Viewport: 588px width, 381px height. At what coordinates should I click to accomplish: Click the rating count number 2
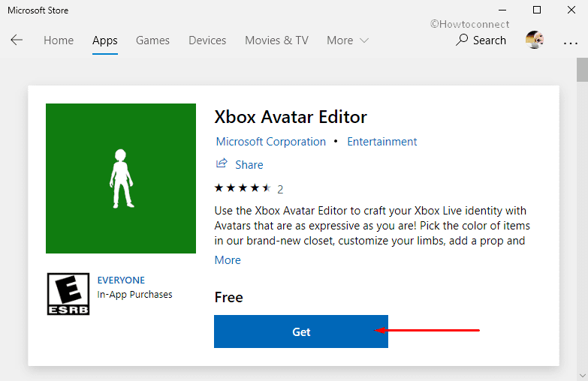click(x=280, y=190)
